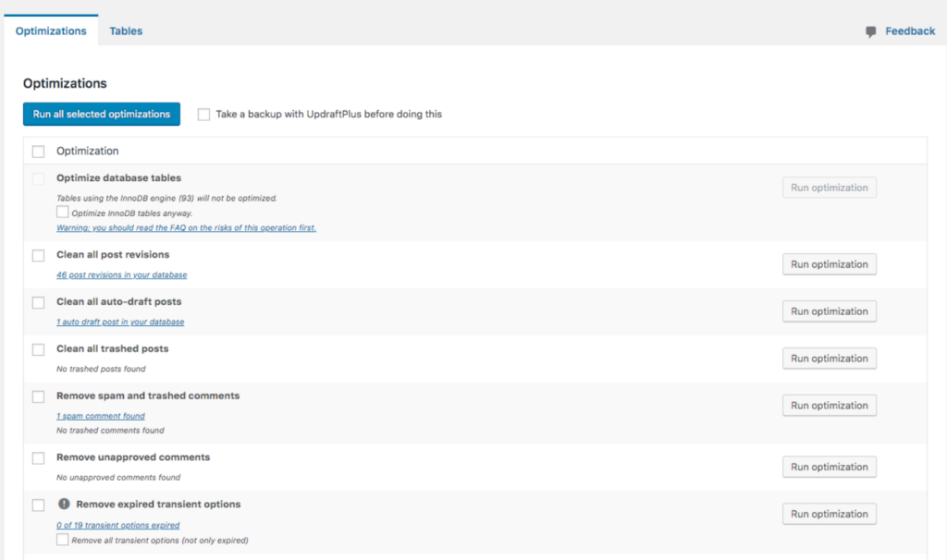Check Optimize InnoDB tables anyway
Screen dimensions: 947x560
(x=63, y=213)
